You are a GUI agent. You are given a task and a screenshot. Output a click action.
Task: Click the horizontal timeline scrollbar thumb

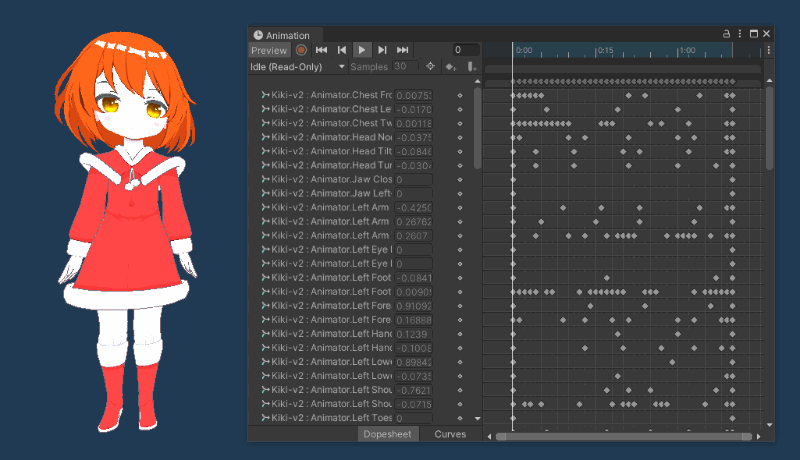tap(624, 437)
